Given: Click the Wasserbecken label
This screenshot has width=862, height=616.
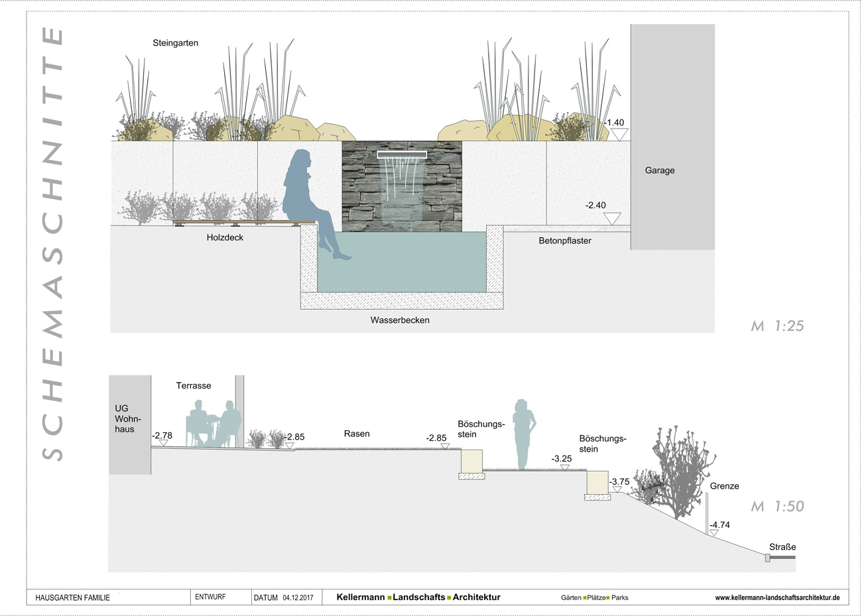Looking at the screenshot, I should [400, 320].
